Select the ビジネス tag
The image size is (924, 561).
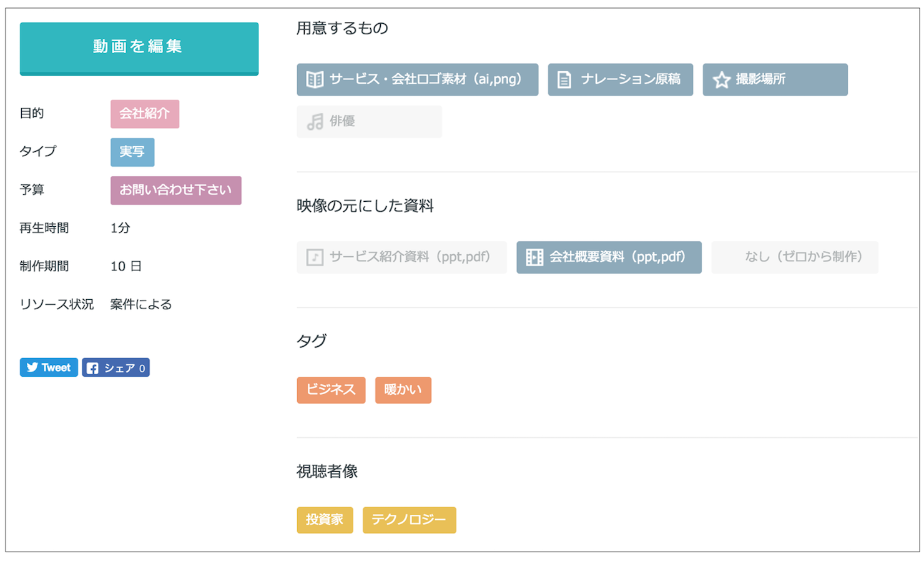pos(331,390)
